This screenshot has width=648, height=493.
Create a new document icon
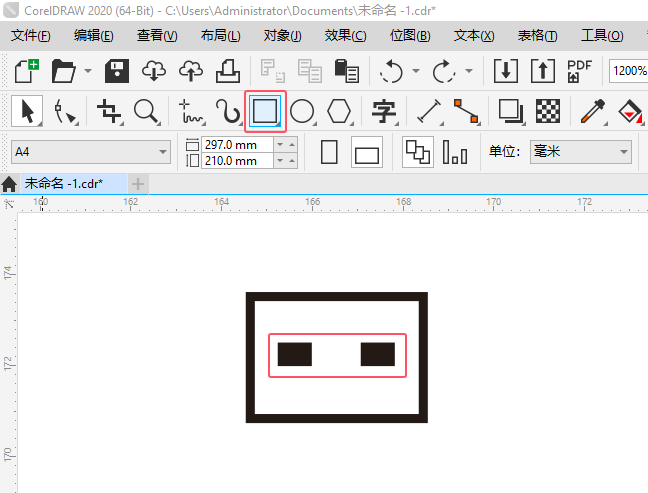pyautogui.click(x=26, y=71)
